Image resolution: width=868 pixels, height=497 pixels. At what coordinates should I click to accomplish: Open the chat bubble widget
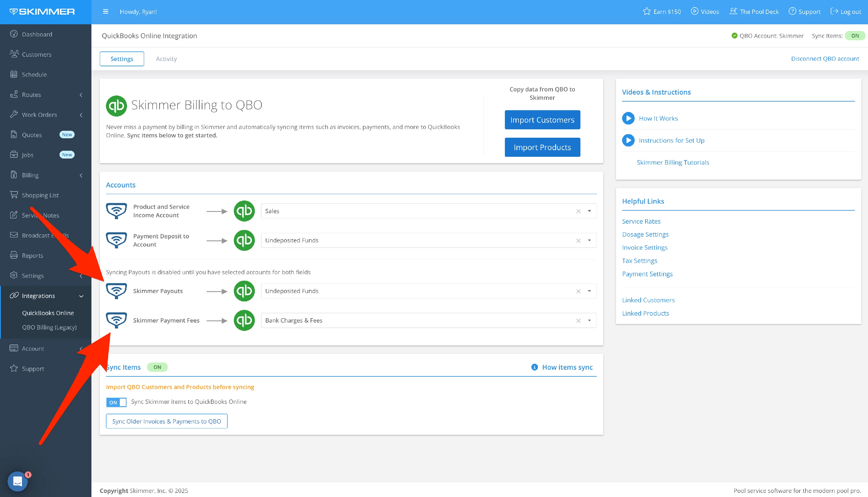pos(17,481)
